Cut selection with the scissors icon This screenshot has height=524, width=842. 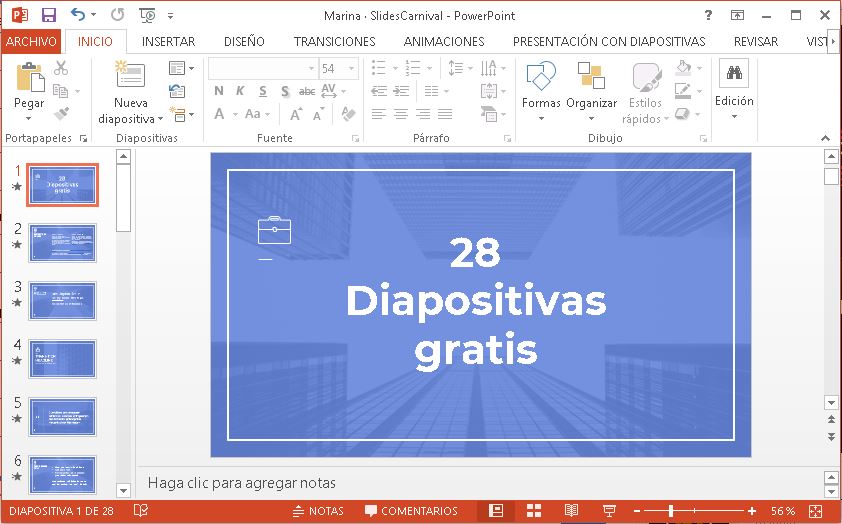tap(61, 68)
